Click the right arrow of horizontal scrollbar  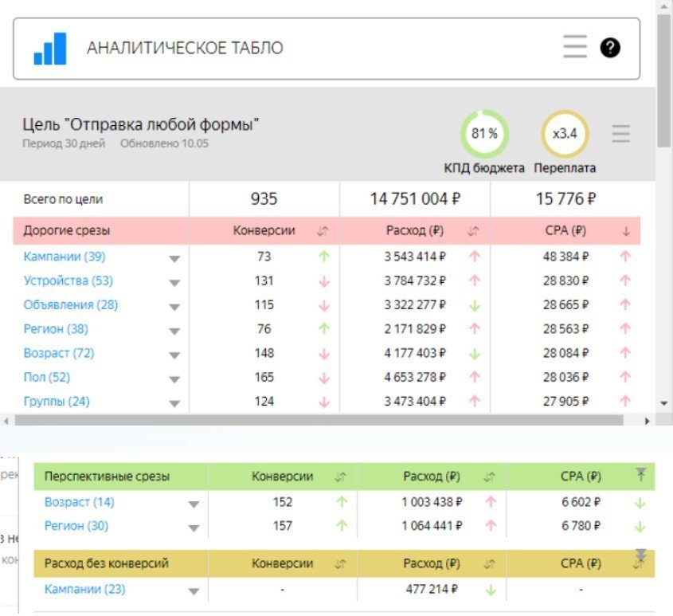(648, 421)
